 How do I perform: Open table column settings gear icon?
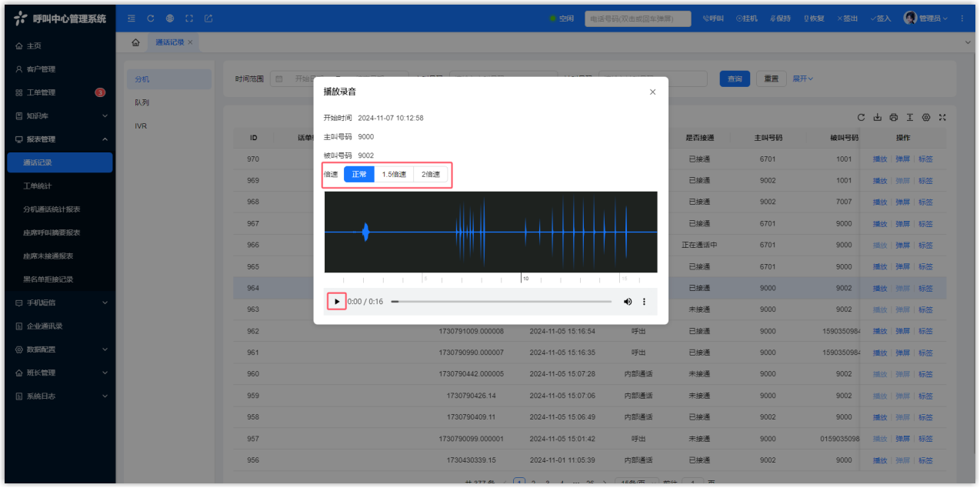coord(926,117)
